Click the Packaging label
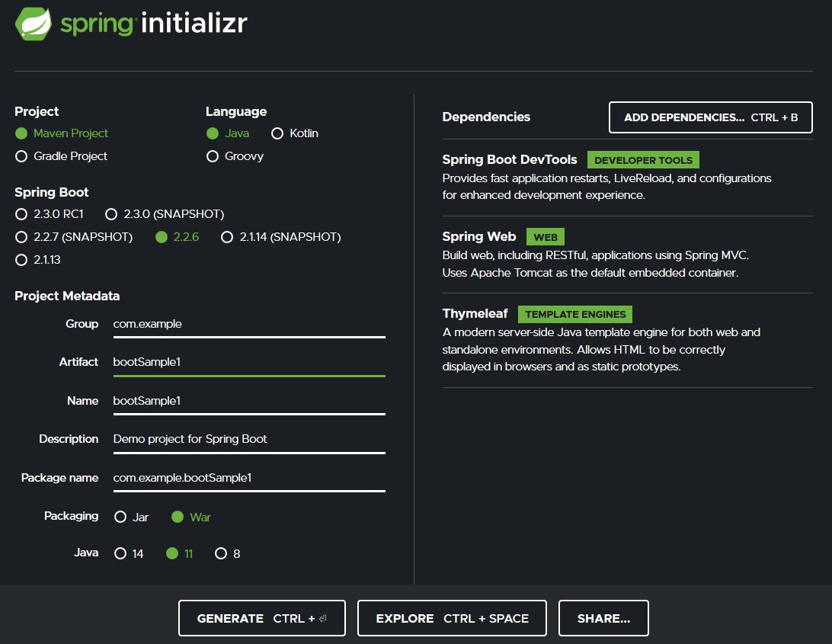The height and width of the screenshot is (644, 832). (x=71, y=516)
